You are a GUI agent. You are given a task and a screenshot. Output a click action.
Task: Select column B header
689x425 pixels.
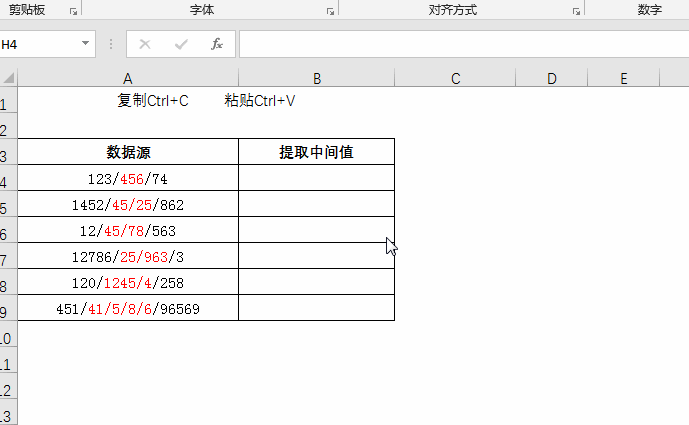tap(317, 79)
